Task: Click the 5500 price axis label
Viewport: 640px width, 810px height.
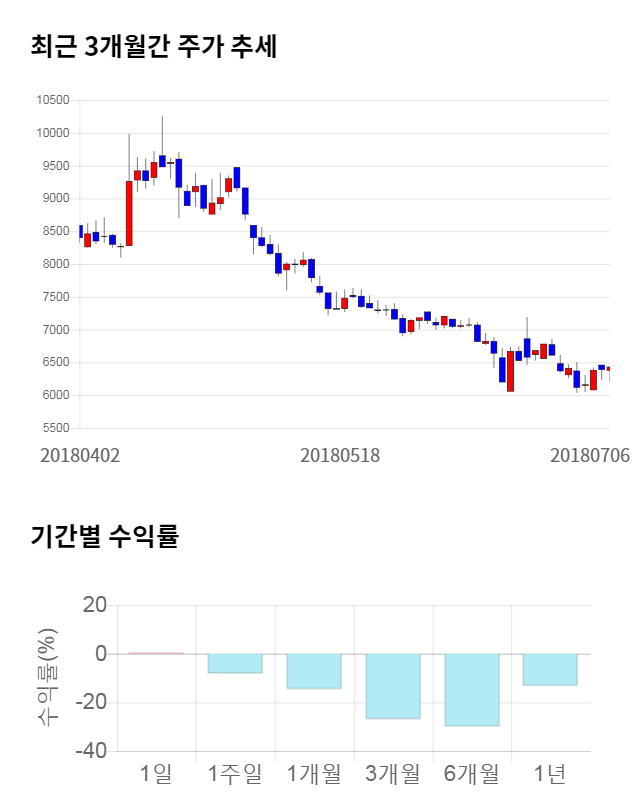Action: pos(55,428)
